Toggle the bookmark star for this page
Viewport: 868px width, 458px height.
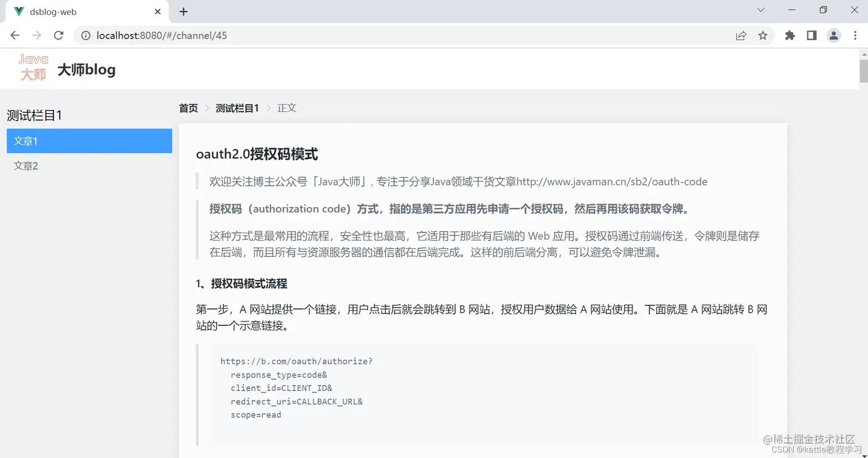coord(763,35)
